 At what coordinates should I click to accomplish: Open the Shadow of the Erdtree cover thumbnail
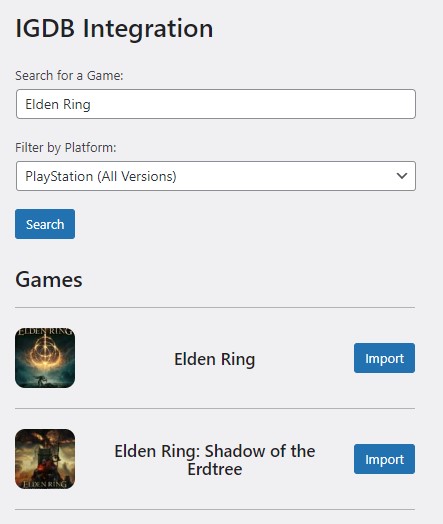pyautogui.click(x=45, y=459)
